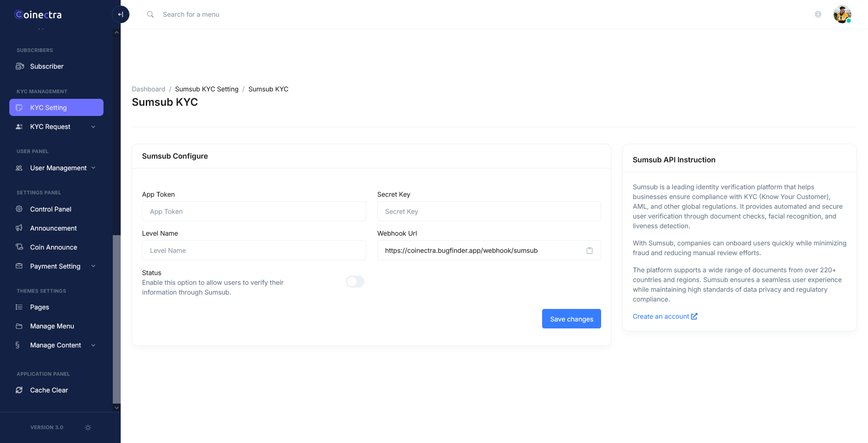Click the Pages list icon

19,307
